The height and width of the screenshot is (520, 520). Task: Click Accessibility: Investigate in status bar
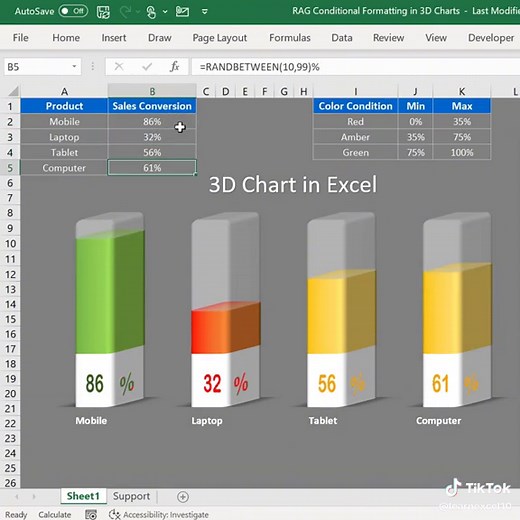pyautogui.click(x=159, y=515)
